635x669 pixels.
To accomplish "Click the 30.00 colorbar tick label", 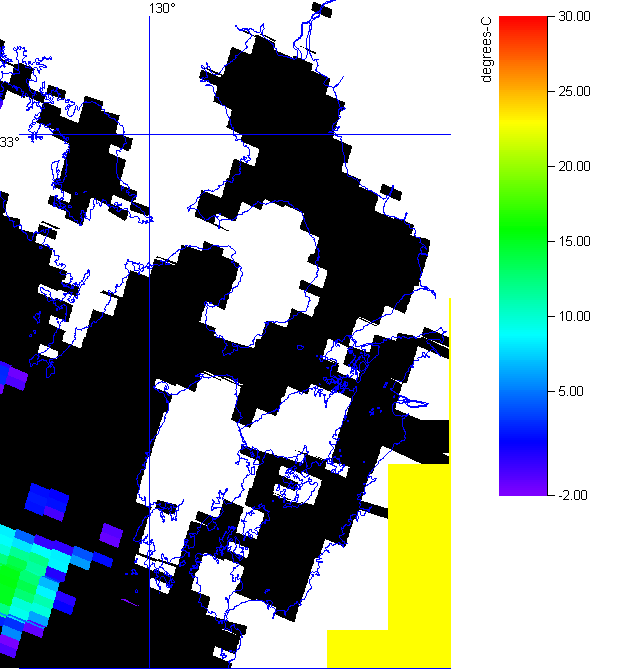I will point(574,17).
